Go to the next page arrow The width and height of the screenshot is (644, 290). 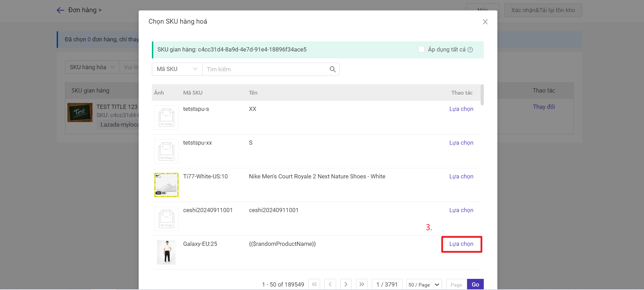coord(346,284)
